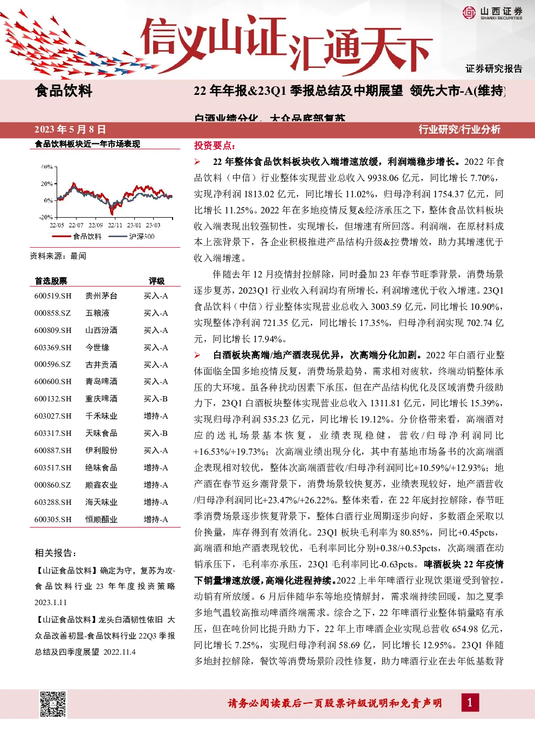Select stock code 600887.SH
Viewport: 535px width, 756px height.
(x=53, y=450)
